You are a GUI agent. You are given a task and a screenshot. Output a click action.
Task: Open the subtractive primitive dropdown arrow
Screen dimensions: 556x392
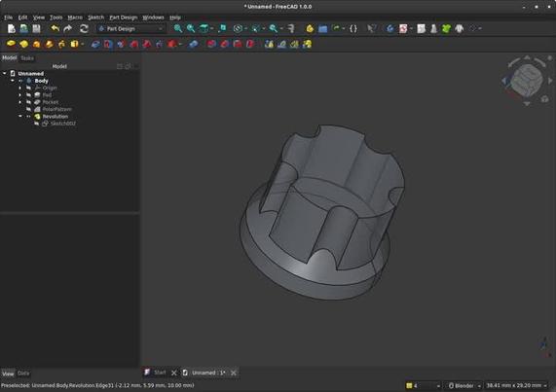click(x=180, y=45)
